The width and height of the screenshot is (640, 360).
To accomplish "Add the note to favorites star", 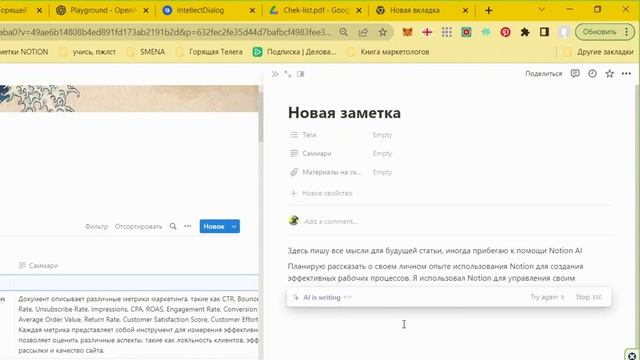I will (x=609, y=73).
